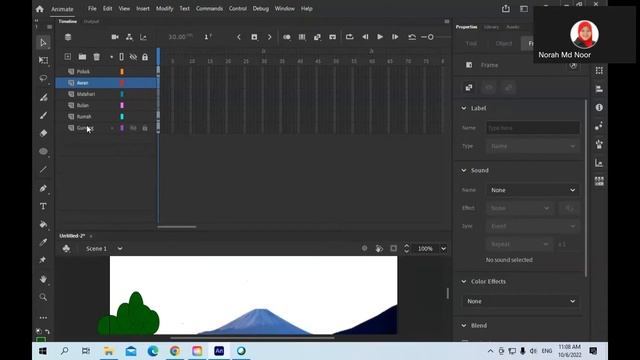This screenshot has width=640, height=360.
Task: Open the Info panel icon on the right dock
Action: coord(599,107)
